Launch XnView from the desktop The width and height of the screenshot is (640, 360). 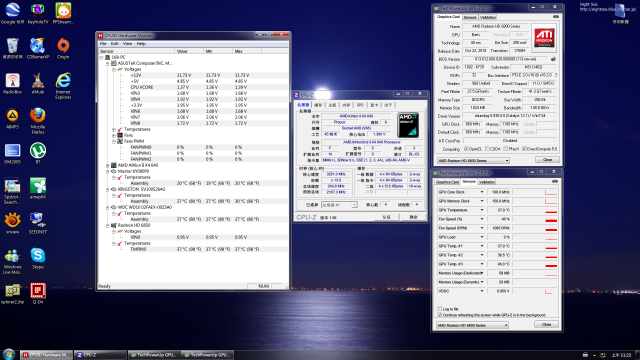point(12,224)
